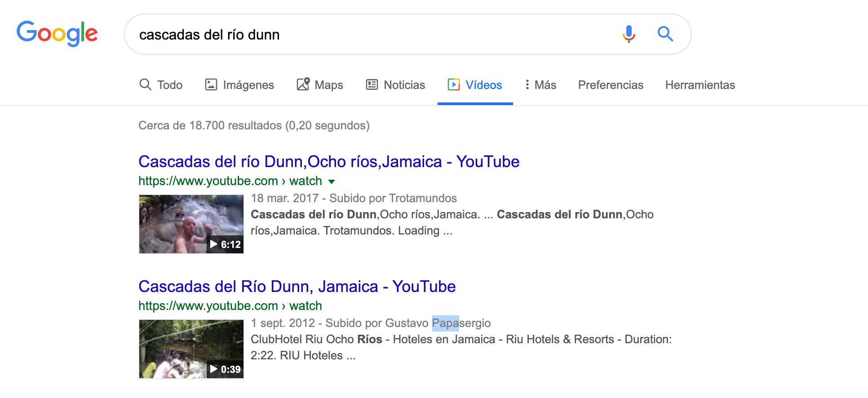Click 'Cerca de 18.700 resultados' stats text

point(254,125)
